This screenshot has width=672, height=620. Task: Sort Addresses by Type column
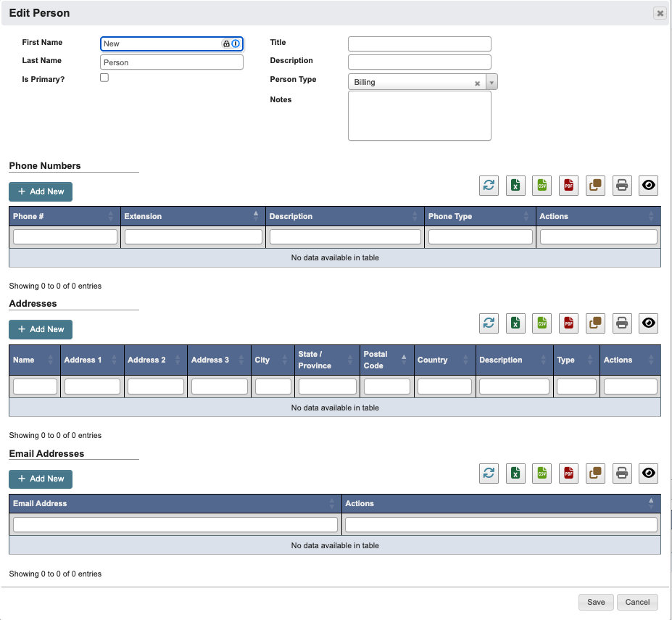[x=576, y=360]
